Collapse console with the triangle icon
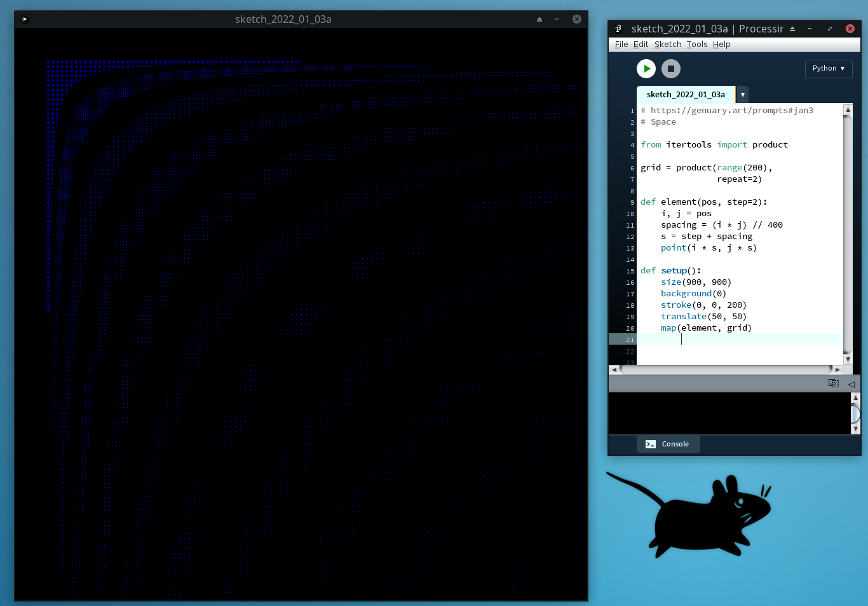868x606 pixels. [851, 384]
